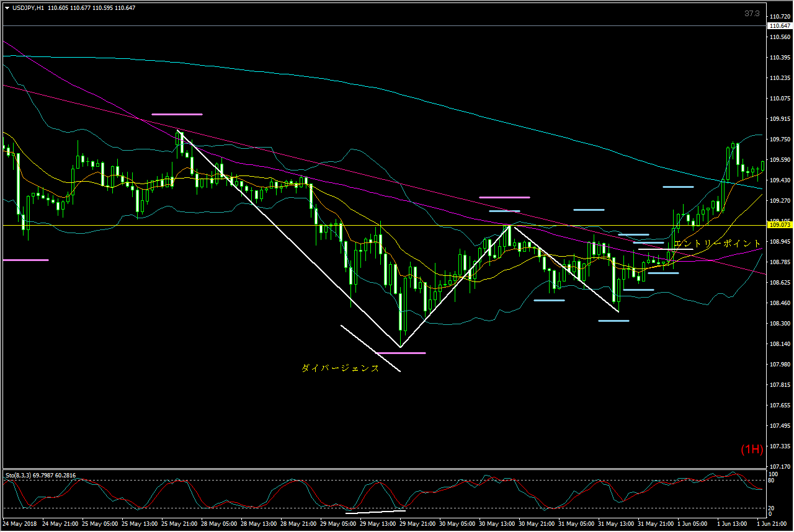Select the white divergence line in the stochastic panel
This screenshot has width=794, height=532.
tap(375, 512)
